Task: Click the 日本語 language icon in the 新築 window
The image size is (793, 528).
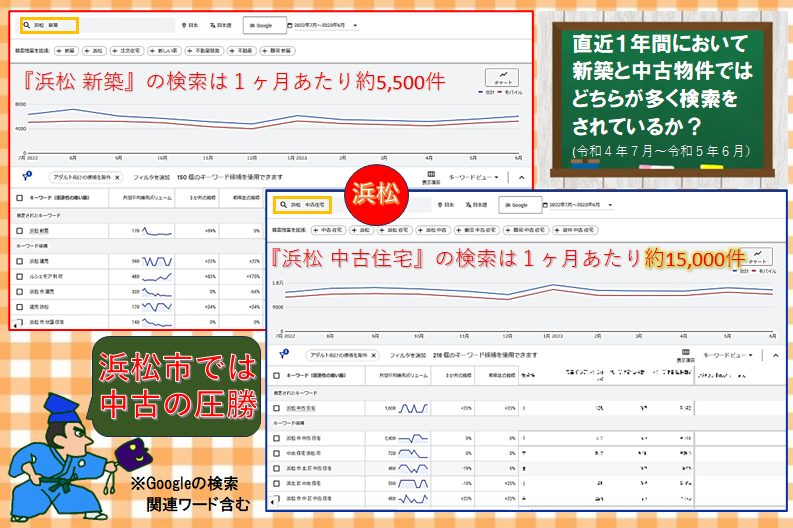Action: pos(212,25)
